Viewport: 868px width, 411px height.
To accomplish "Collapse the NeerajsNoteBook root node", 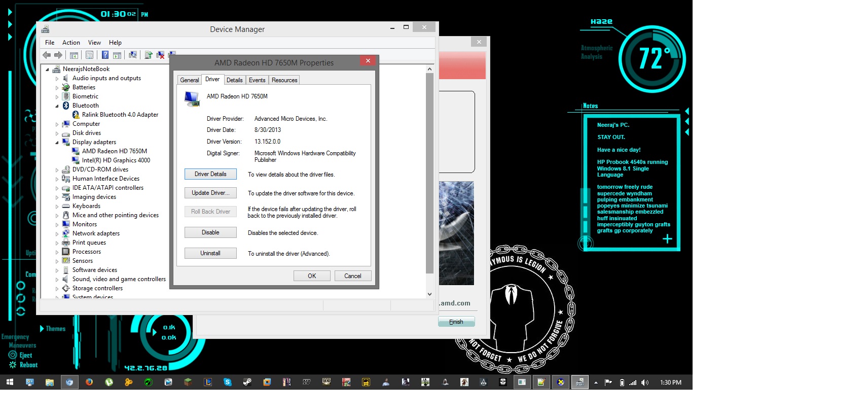I will click(47, 70).
